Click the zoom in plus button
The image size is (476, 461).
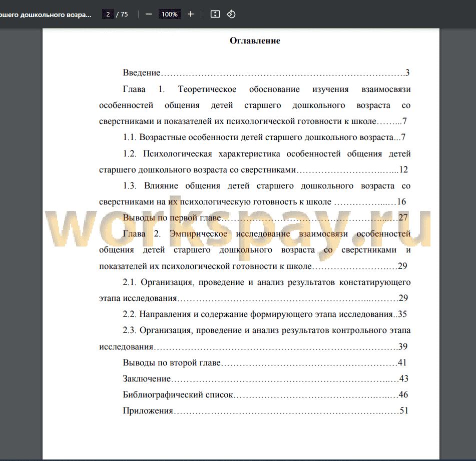coord(191,14)
